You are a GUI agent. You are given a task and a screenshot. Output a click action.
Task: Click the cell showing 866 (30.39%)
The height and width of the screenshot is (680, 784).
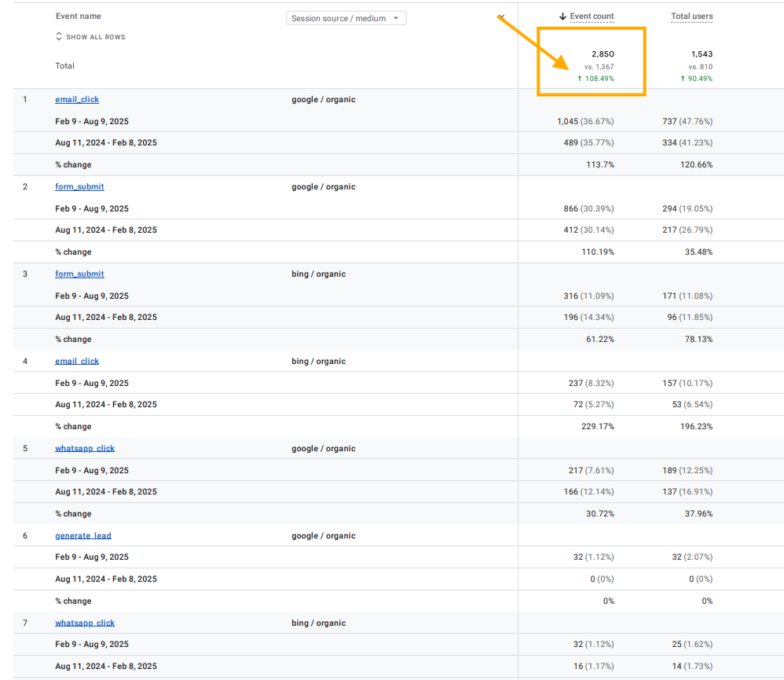click(x=589, y=208)
